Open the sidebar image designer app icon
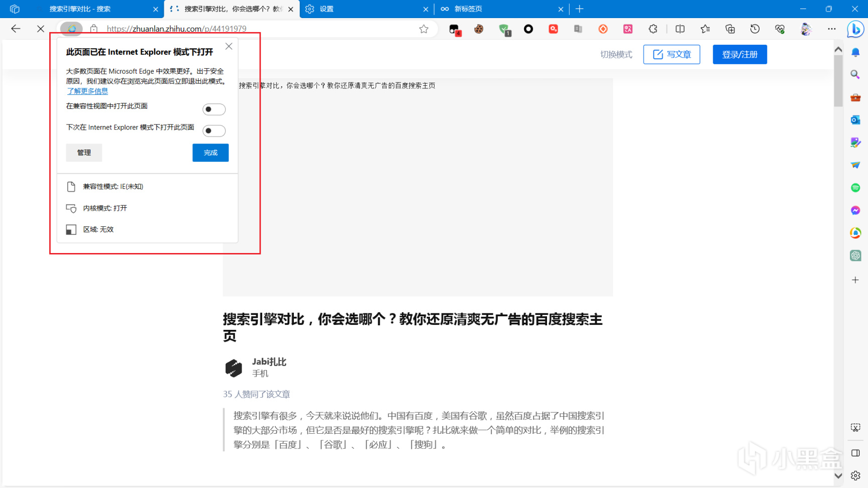The height and width of the screenshot is (488, 868). 855,143
